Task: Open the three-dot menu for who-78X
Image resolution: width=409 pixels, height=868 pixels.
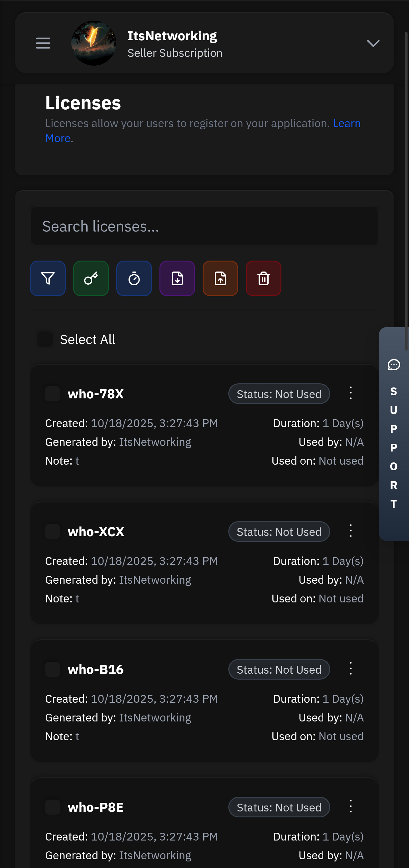Action: pyautogui.click(x=351, y=393)
